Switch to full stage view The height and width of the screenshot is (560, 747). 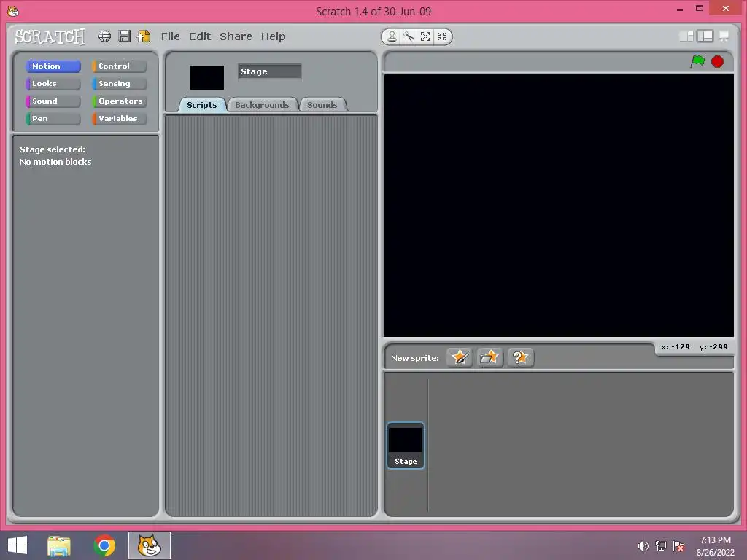[705, 36]
